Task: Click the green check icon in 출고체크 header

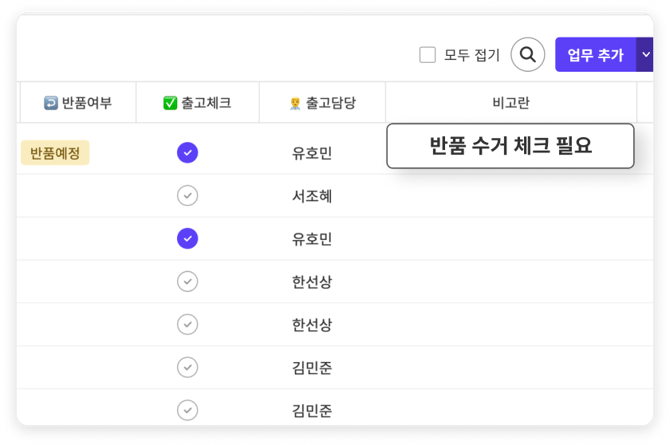Action: pyautogui.click(x=170, y=102)
